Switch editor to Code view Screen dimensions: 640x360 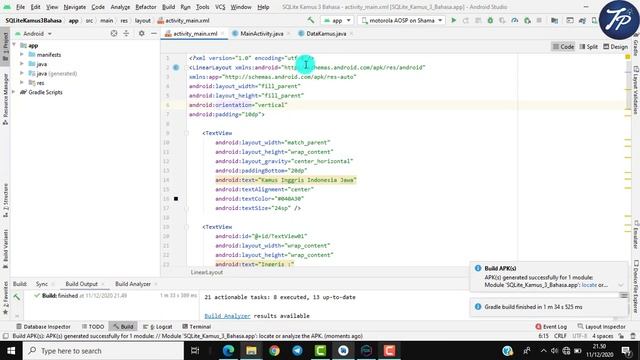pyautogui.click(x=563, y=47)
